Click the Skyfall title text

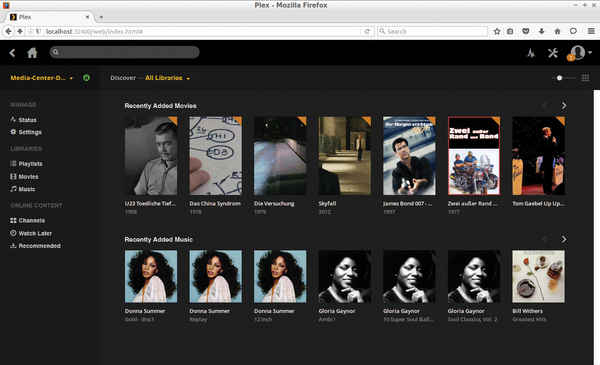coord(327,204)
